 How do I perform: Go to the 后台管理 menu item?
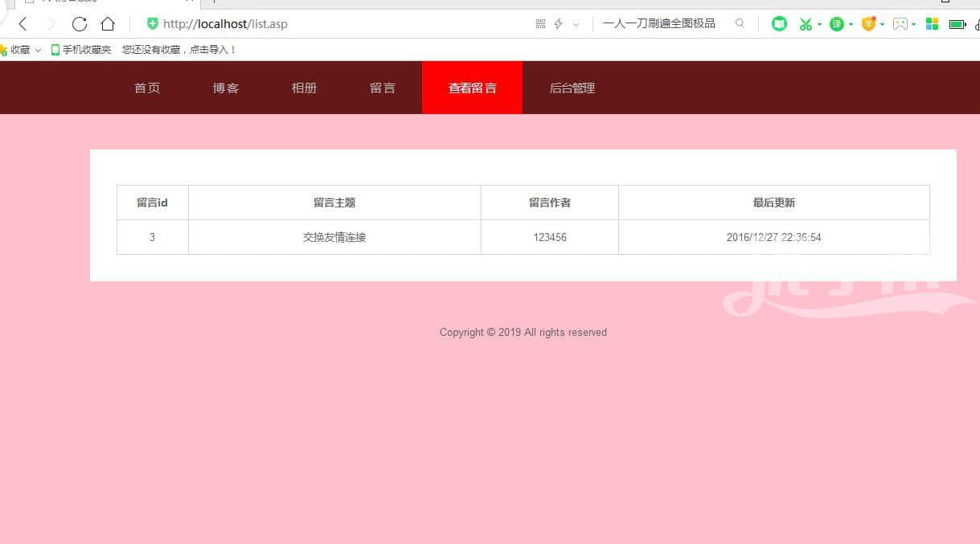(x=572, y=88)
